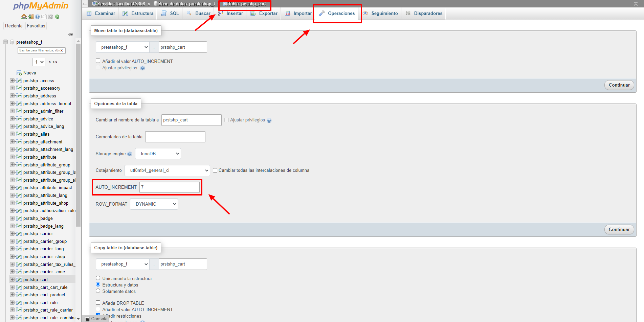Click table icon next to prstshp_access
Image resolution: width=644 pixels, height=322 pixels.
click(x=19, y=80)
